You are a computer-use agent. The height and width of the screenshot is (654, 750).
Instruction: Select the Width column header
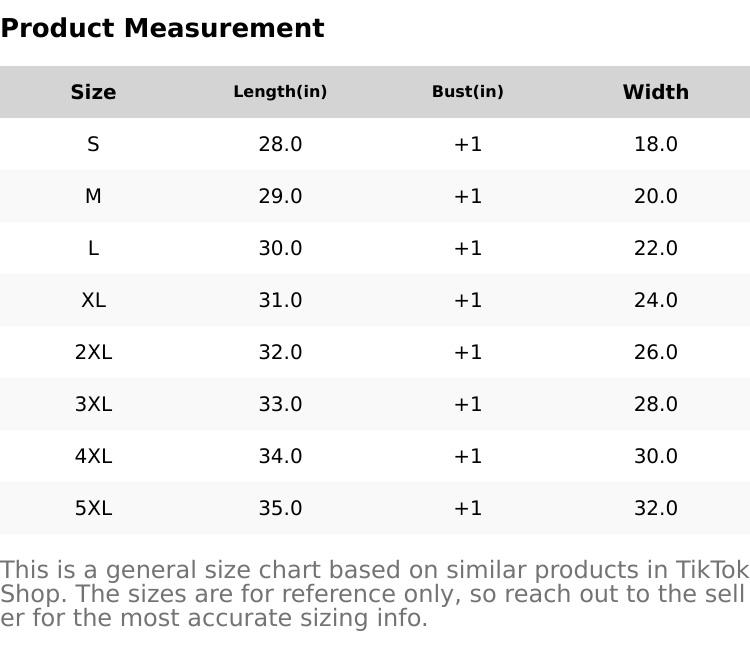tap(655, 92)
